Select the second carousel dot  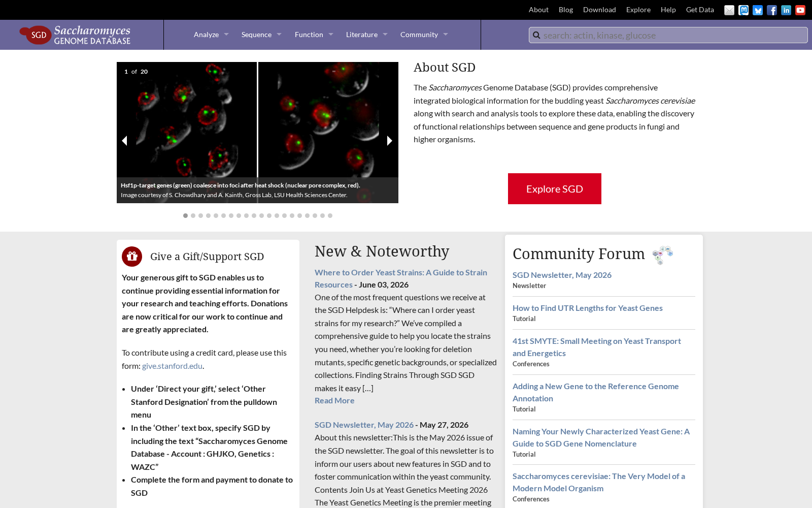pos(193,216)
